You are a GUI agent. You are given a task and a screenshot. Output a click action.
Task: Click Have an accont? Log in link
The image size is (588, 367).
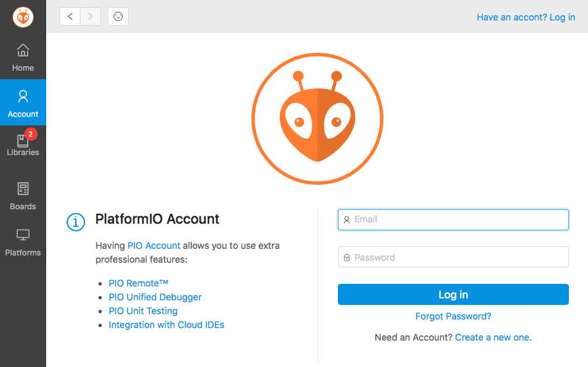pyautogui.click(x=526, y=17)
